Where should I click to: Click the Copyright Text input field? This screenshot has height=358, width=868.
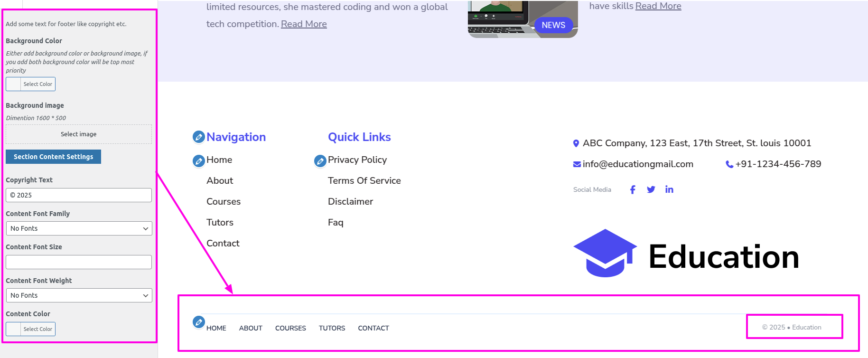[x=79, y=195]
